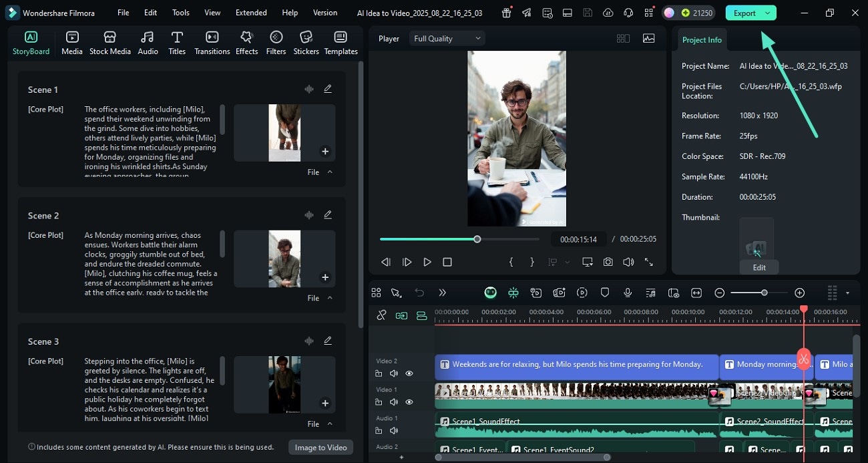This screenshot has width=868, height=463.
Task: Expand Scene 1 File chevron
Action: coord(329,172)
